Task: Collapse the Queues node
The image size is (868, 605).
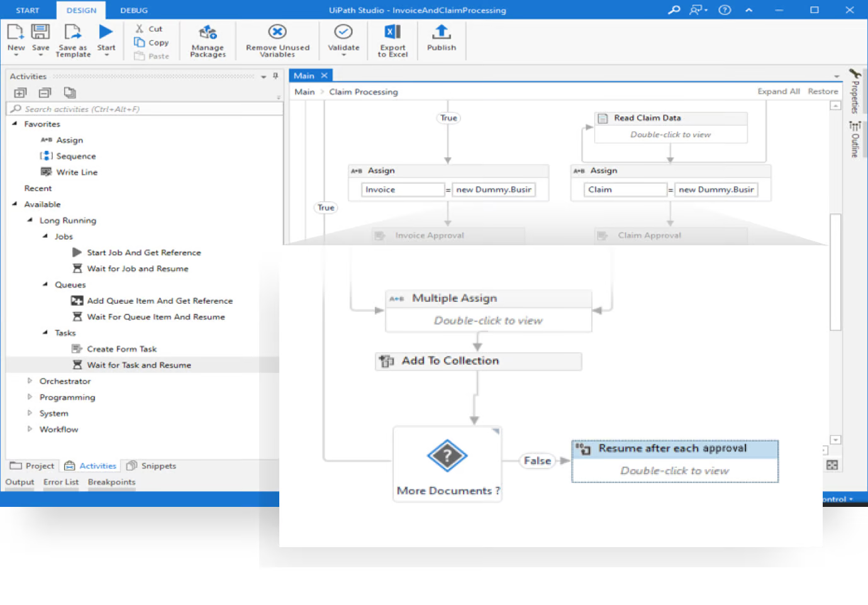Action: [x=45, y=284]
